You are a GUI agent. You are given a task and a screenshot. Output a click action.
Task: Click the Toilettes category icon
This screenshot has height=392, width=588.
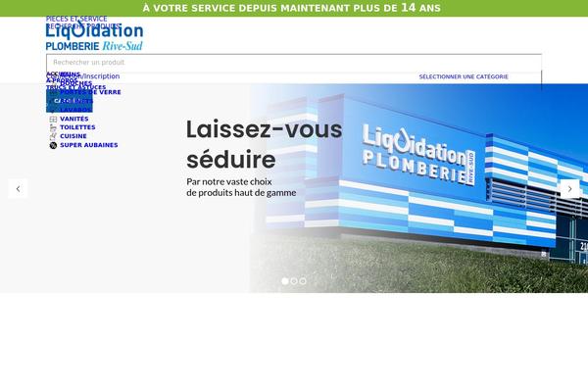click(x=53, y=127)
